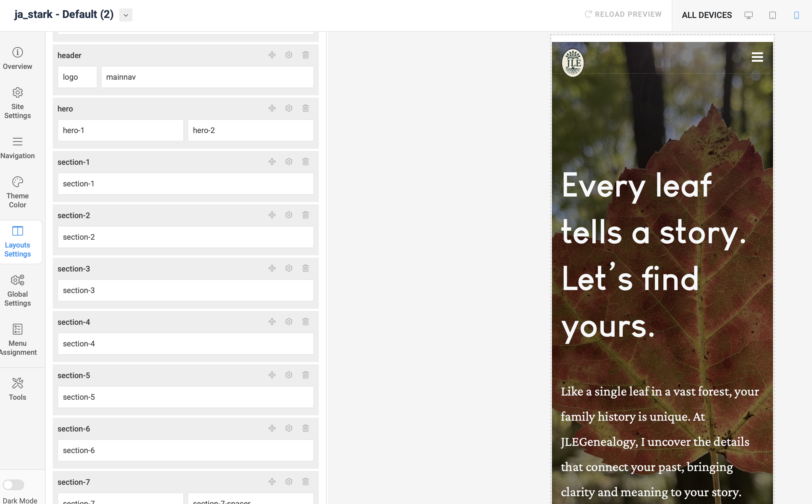Select mobile phone preview icon
Image resolution: width=812 pixels, height=504 pixels.
click(x=796, y=15)
